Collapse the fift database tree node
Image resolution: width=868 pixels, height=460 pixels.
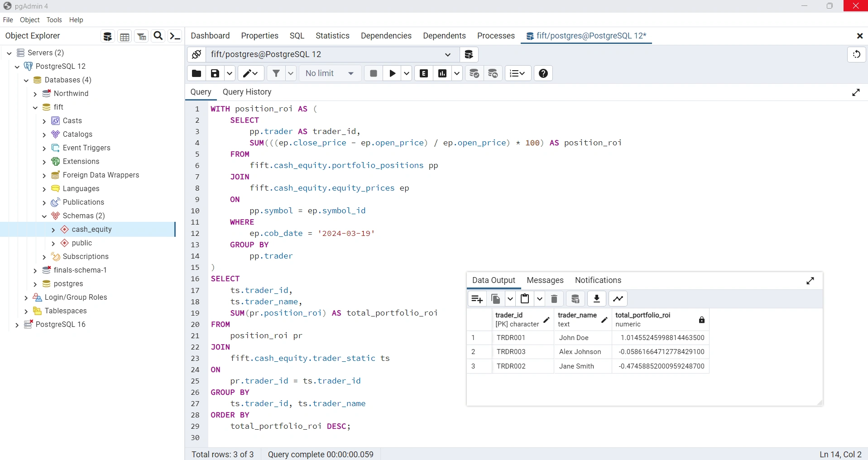click(x=35, y=108)
